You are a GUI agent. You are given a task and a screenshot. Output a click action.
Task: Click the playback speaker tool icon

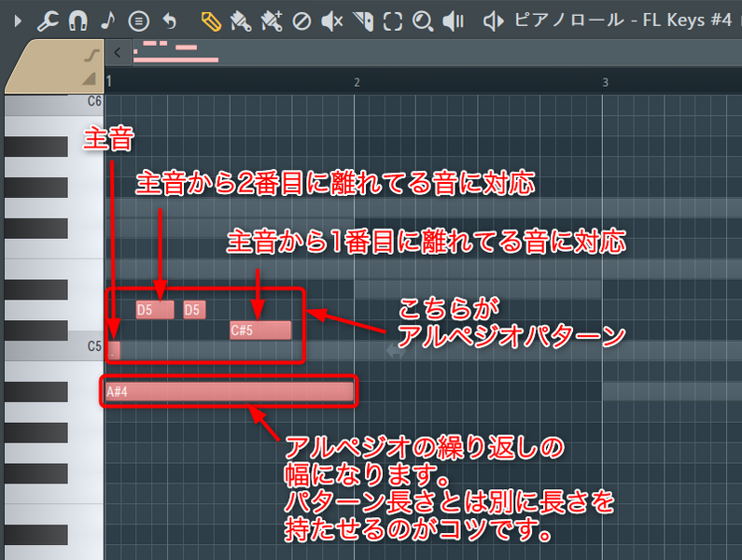coord(454,20)
